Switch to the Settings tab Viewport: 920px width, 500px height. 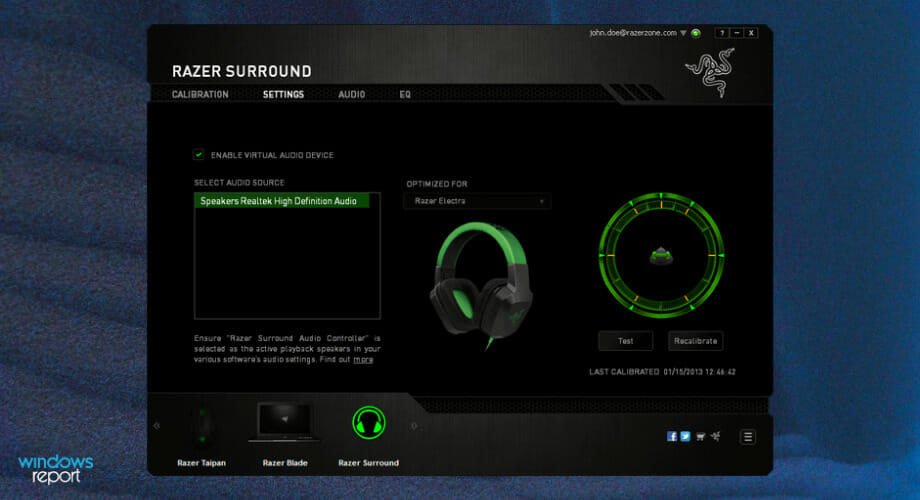(283, 94)
